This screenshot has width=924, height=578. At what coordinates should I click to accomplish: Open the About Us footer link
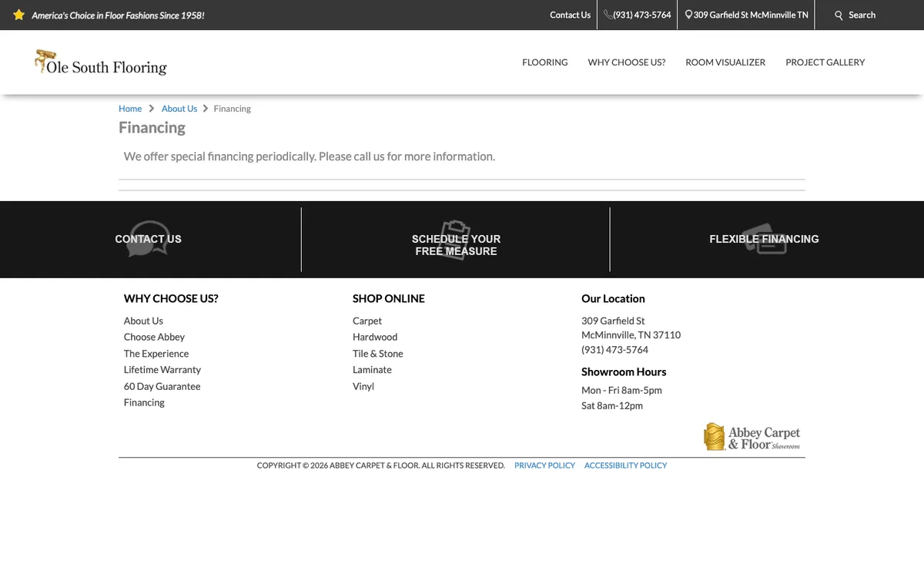[143, 321]
